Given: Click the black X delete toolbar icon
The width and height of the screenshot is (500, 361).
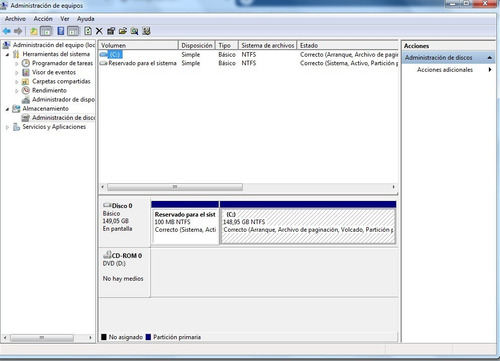Looking at the screenshot, I should (99, 31).
